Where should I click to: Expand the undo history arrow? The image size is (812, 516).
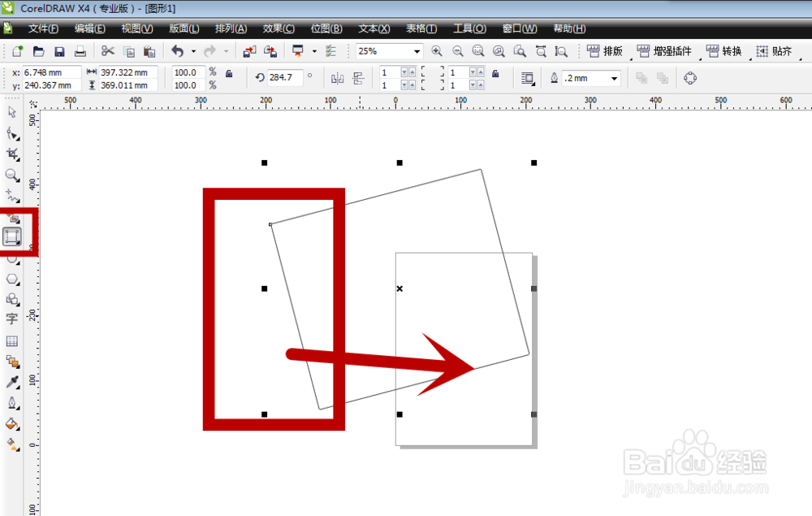click(193, 51)
